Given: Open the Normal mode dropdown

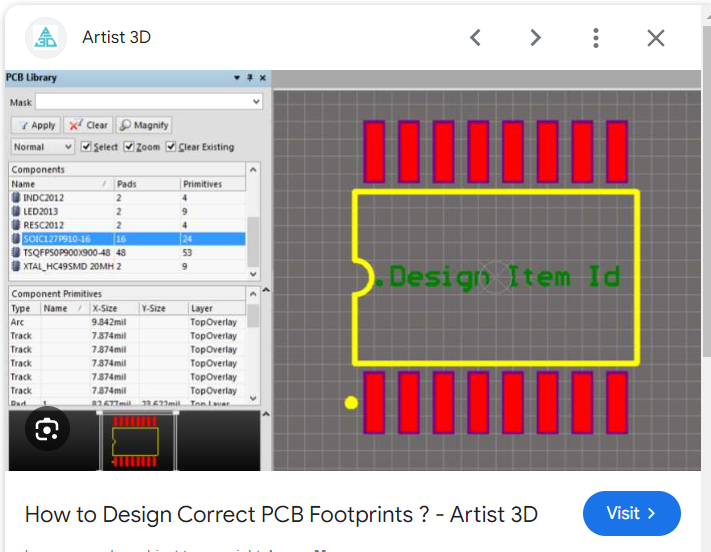Looking at the screenshot, I should (x=42, y=147).
